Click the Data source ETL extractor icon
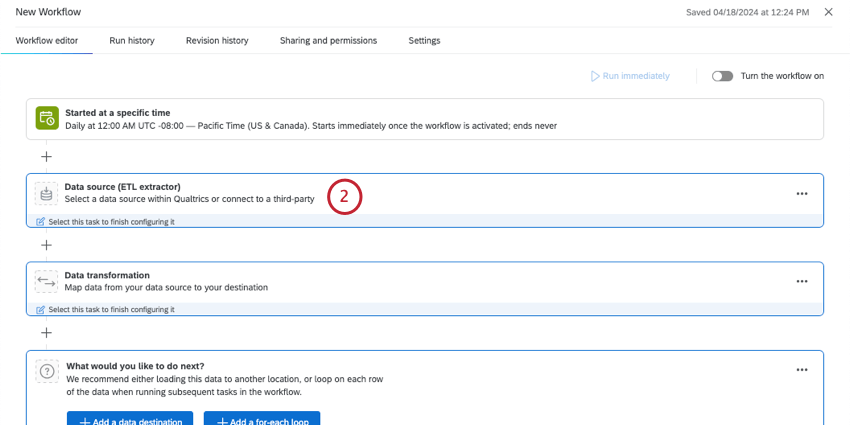The image size is (850, 425). (x=47, y=194)
